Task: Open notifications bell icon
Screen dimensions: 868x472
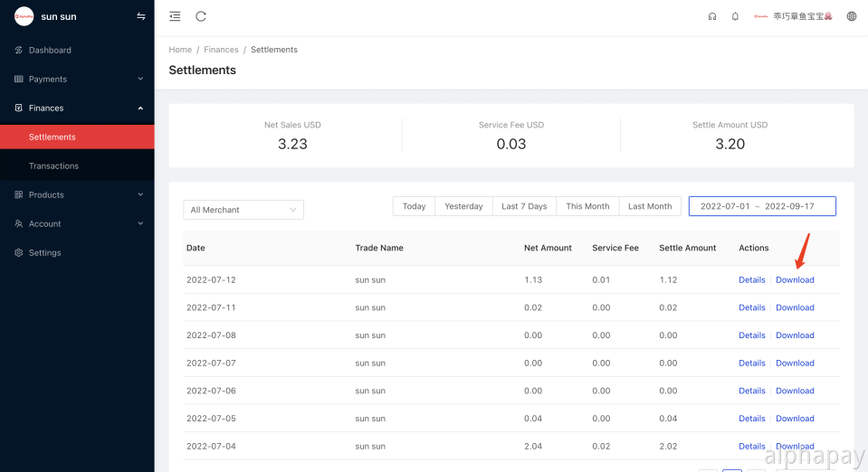Action: click(x=735, y=16)
